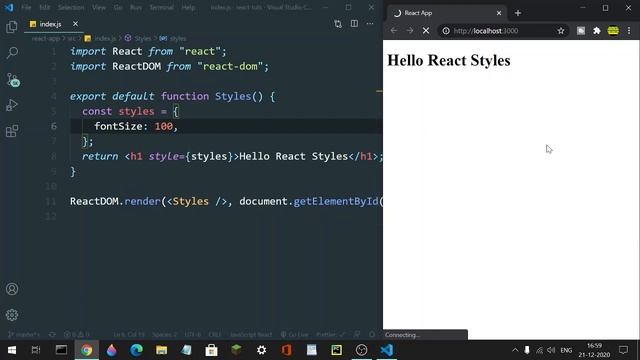
Task: Open the Source Control view
Action: click(13, 80)
